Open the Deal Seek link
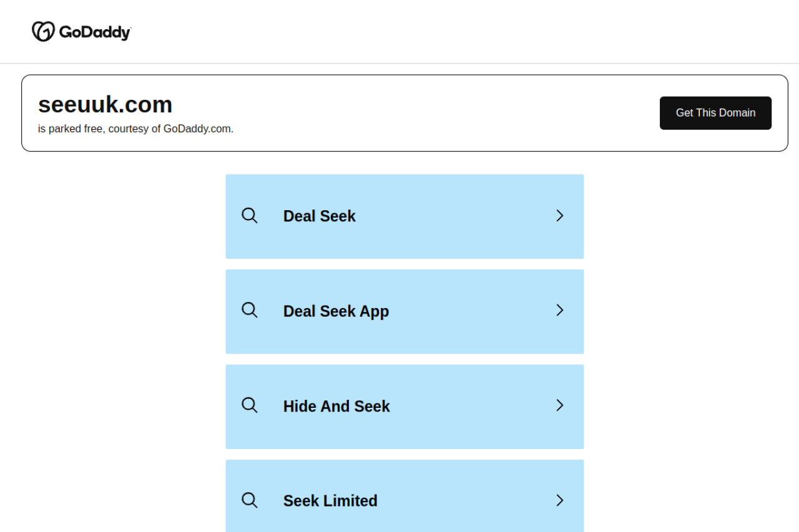This screenshot has width=799, height=532. 319,216
